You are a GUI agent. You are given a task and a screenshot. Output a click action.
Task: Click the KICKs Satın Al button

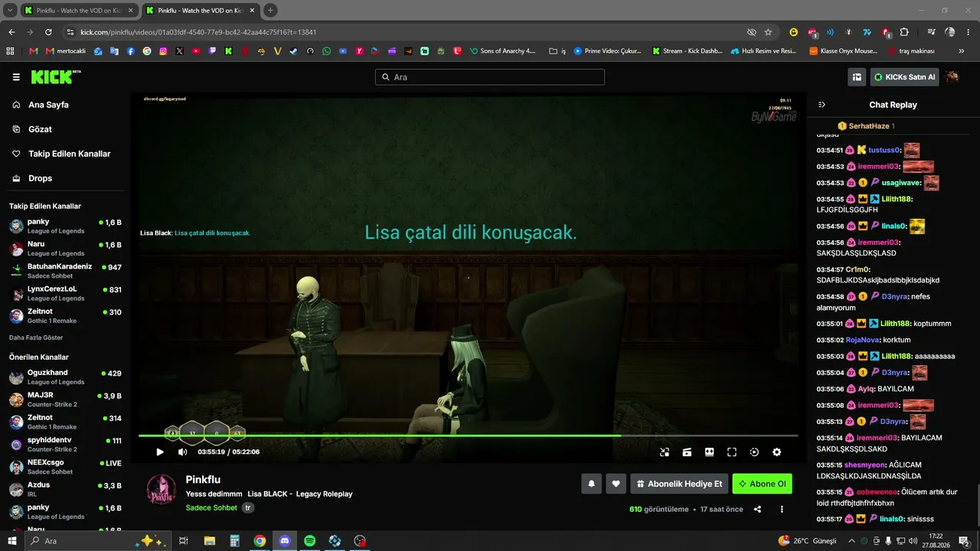(905, 77)
